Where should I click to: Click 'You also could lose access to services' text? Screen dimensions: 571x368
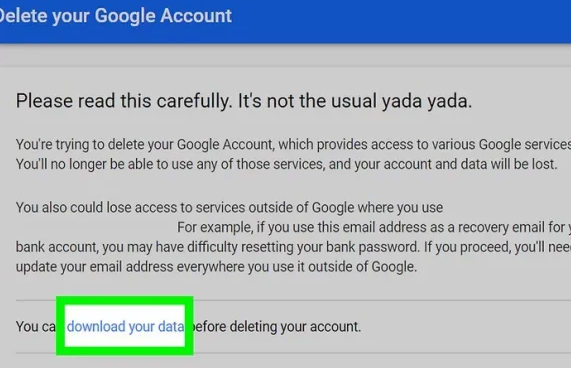click(x=229, y=208)
